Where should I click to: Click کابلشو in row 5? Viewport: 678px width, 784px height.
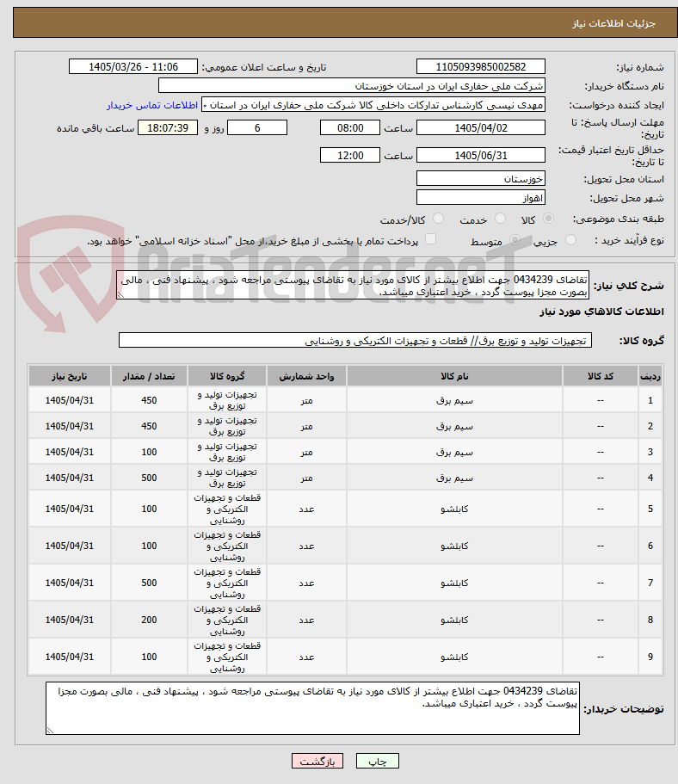pyautogui.click(x=454, y=509)
